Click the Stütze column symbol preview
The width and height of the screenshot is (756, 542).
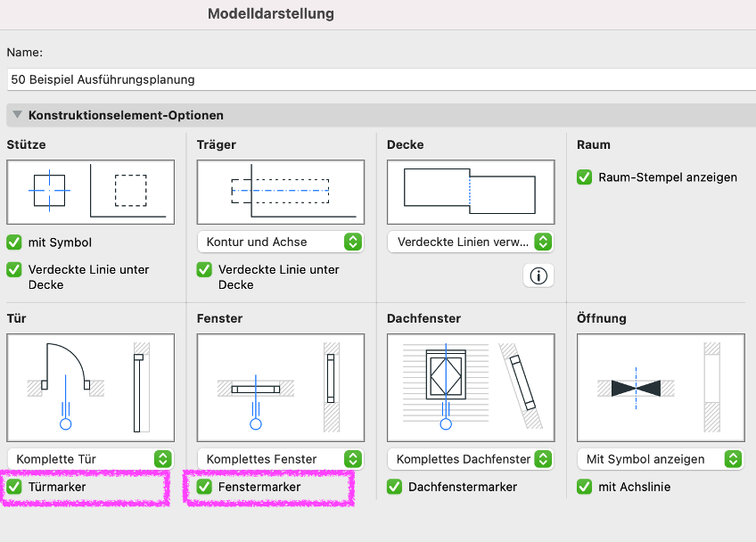coord(90,192)
